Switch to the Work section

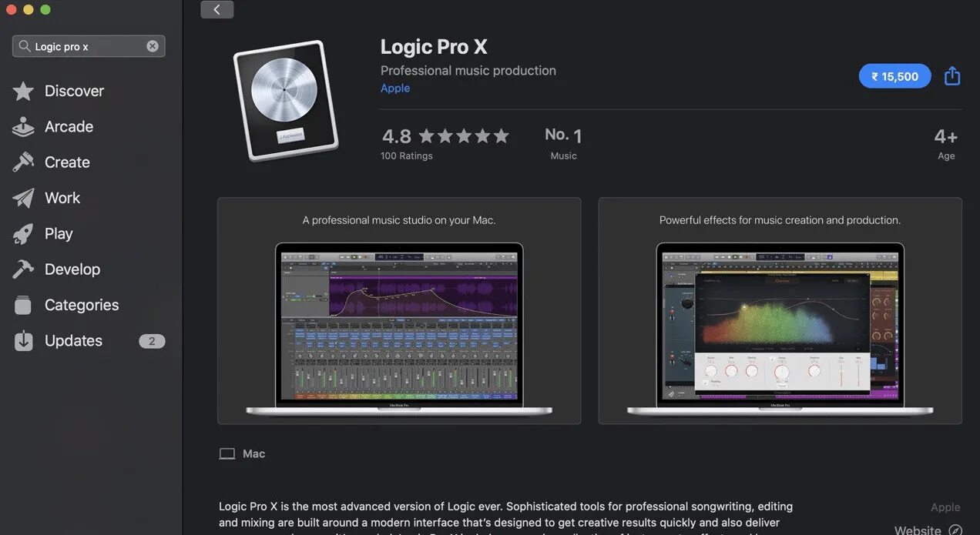coord(62,198)
